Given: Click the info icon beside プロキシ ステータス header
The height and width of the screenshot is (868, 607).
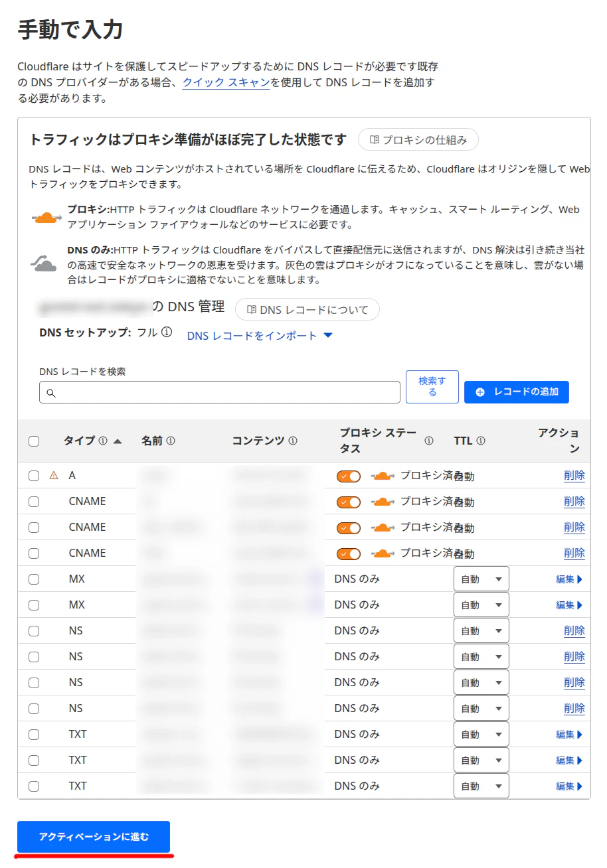Looking at the screenshot, I should point(429,441).
